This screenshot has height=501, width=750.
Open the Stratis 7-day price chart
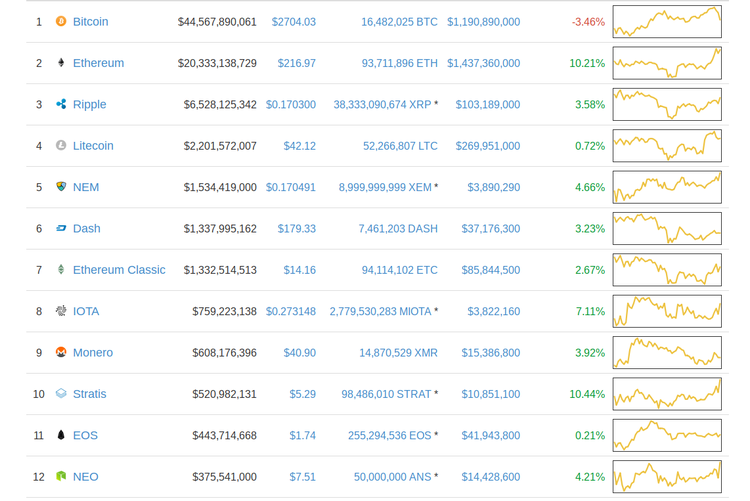tap(667, 394)
